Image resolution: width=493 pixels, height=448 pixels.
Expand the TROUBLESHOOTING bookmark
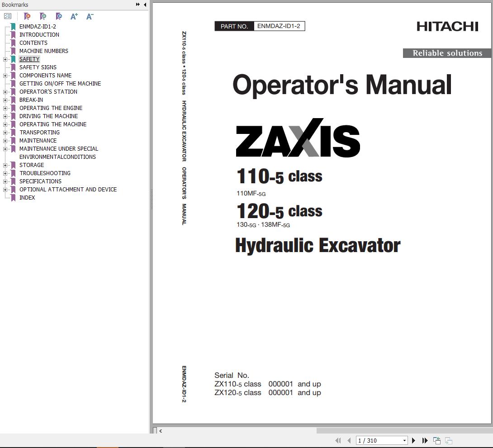[5, 173]
